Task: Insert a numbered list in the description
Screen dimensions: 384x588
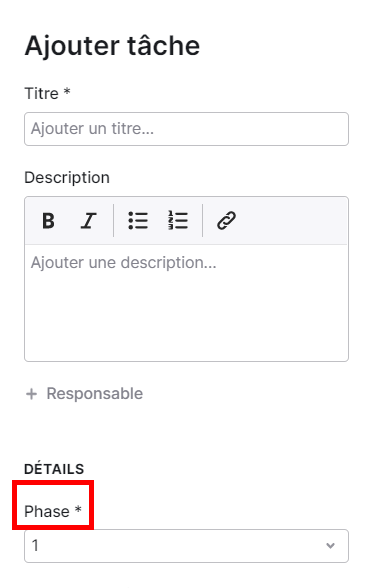Action: [178, 220]
